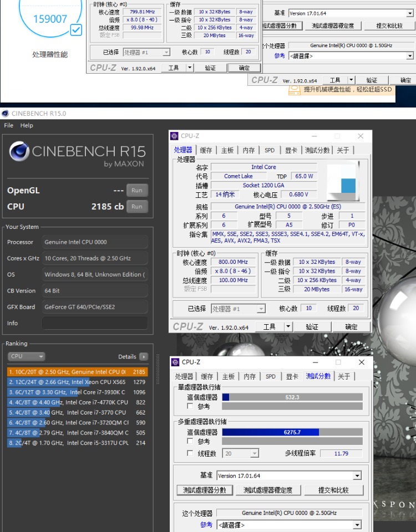Select the 内存 tab in the bottom CPU-Z window

[250, 376]
